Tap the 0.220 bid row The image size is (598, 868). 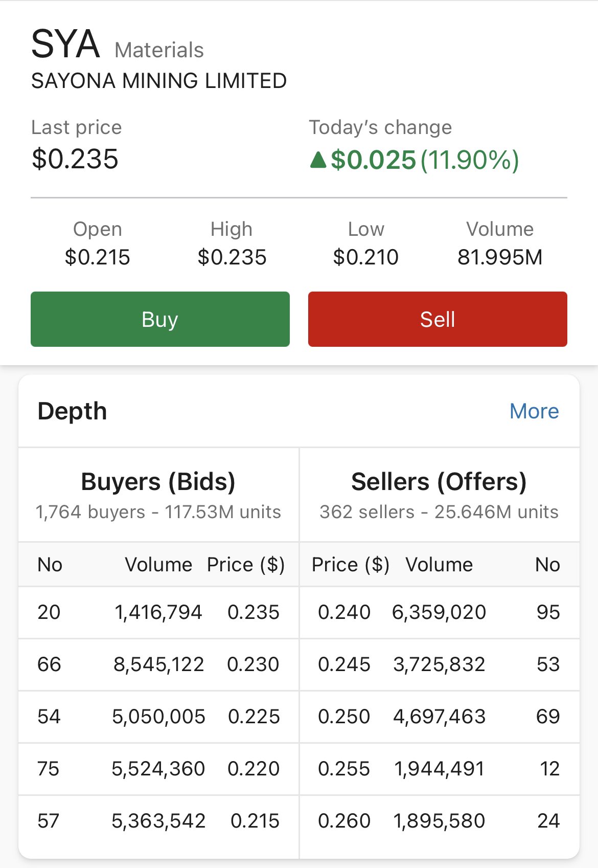coord(158,769)
